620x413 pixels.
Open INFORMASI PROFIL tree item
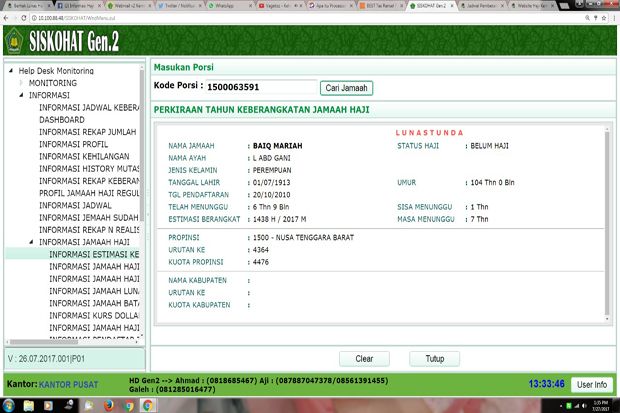tap(73, 144)
